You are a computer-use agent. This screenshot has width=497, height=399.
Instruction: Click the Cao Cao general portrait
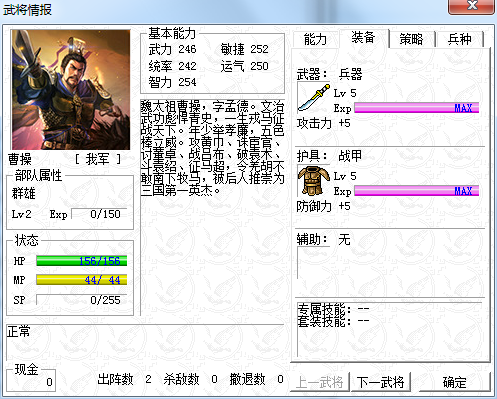click(x=71, y=90)
